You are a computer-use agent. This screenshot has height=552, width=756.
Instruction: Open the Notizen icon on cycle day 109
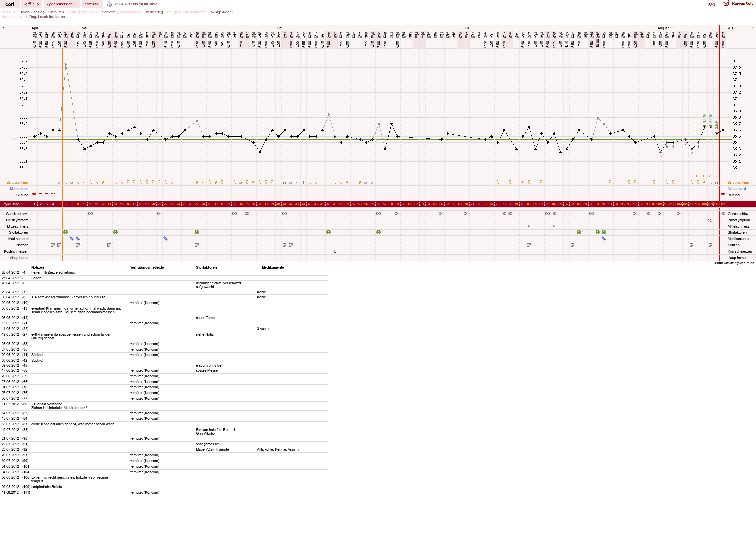[x=710, y=245]
